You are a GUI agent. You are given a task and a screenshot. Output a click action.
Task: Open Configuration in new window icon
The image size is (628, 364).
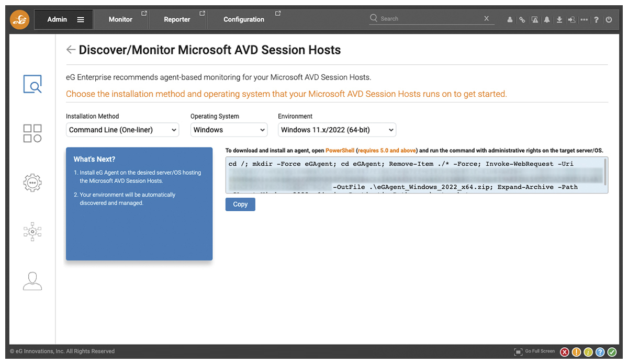(x=278, y=13)
